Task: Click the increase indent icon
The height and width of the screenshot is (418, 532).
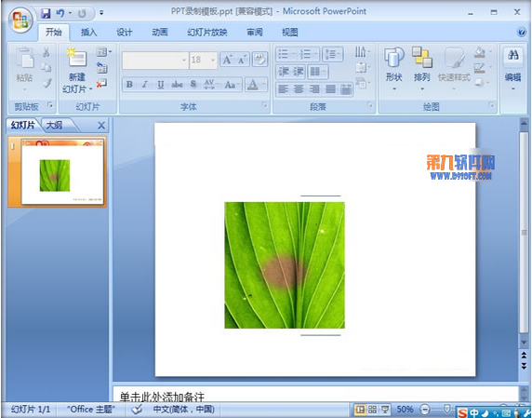Action: (x=299, y=72)
